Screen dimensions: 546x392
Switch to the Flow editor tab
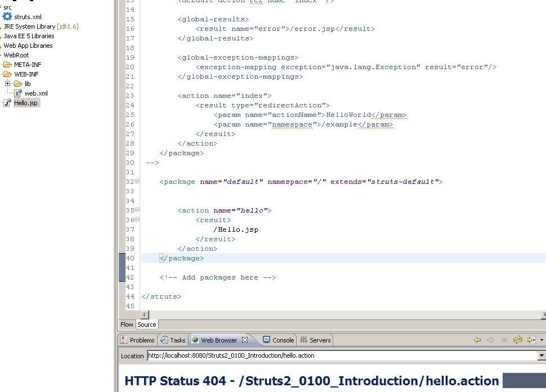[x=127, y=325]
